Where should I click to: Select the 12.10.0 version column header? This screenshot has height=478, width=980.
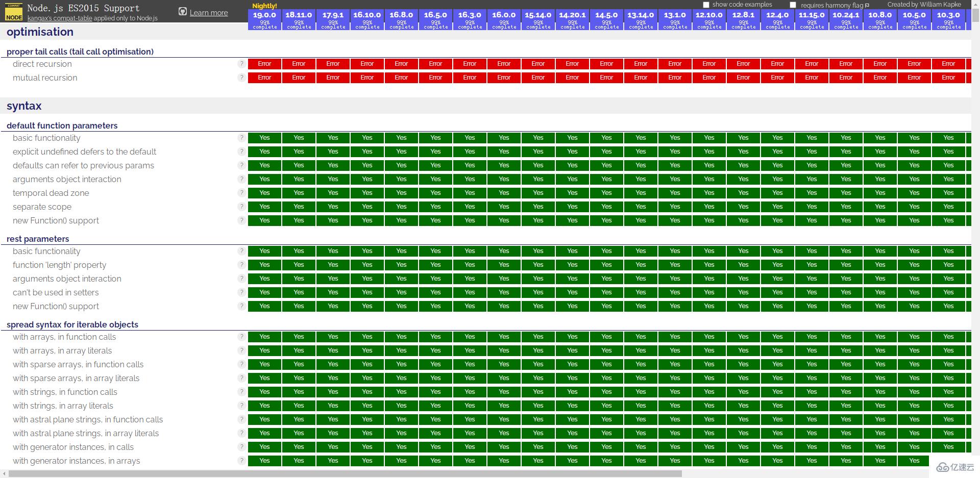pos(709,19)
